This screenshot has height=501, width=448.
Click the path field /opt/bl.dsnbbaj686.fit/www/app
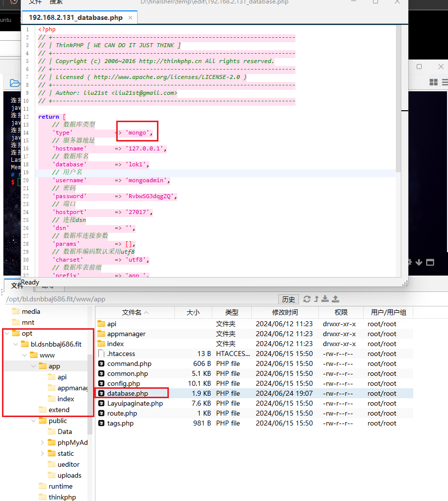pos(141,299)
